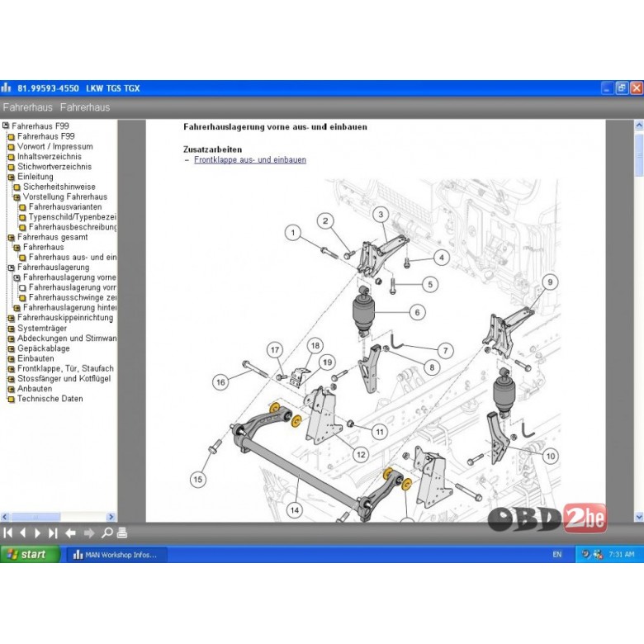Screen dimensions: 644x644
Task: Collapse the Fahrerhauslagerung section
Action: click(x=12, y=268)
